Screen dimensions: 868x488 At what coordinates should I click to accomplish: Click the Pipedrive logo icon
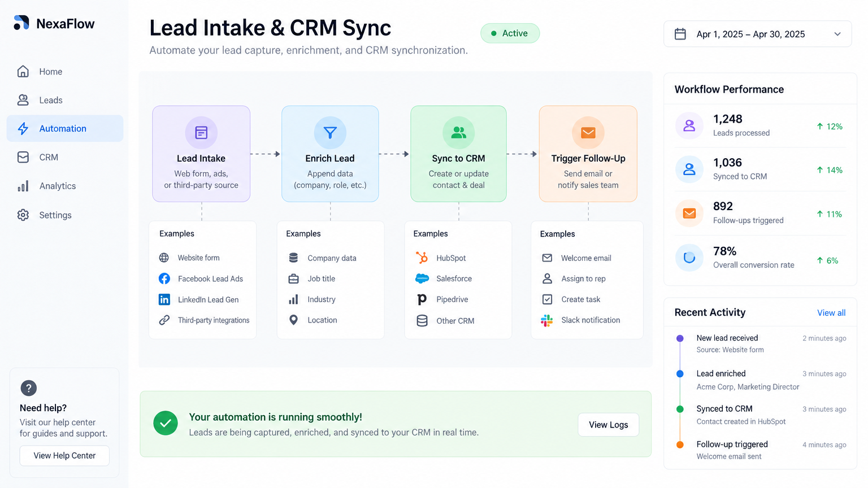pos(422,299)
